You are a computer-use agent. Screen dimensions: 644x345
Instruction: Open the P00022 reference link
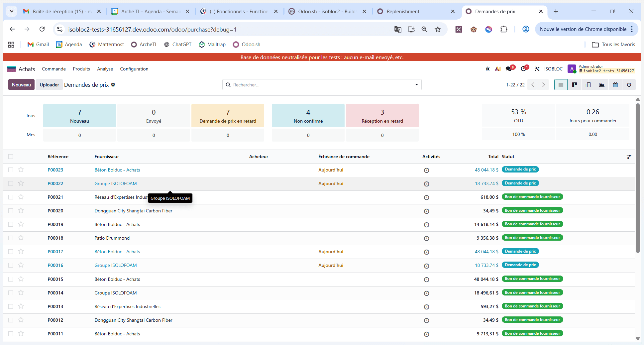click(55, 183)
